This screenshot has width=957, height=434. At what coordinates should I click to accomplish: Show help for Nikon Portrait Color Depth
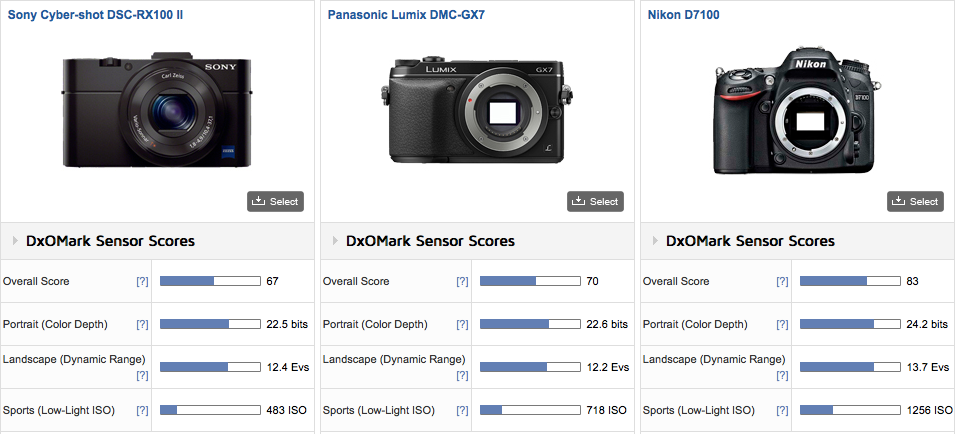point(782,325)
